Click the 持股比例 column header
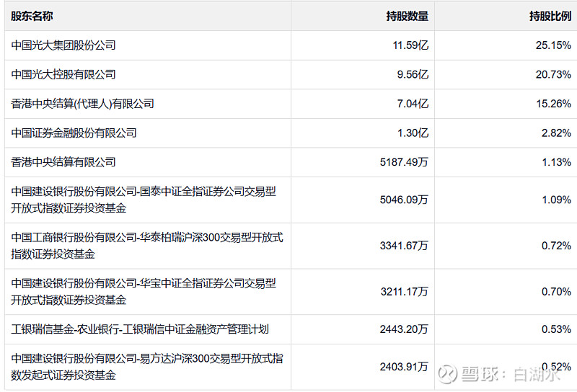This screenshot has width=577, height=392. click(x=550, y=16)
